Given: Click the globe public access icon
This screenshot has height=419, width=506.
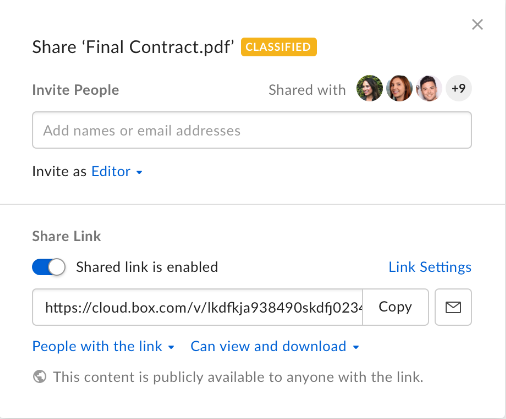Looking at the screenshot, I should tap(39, 377).
